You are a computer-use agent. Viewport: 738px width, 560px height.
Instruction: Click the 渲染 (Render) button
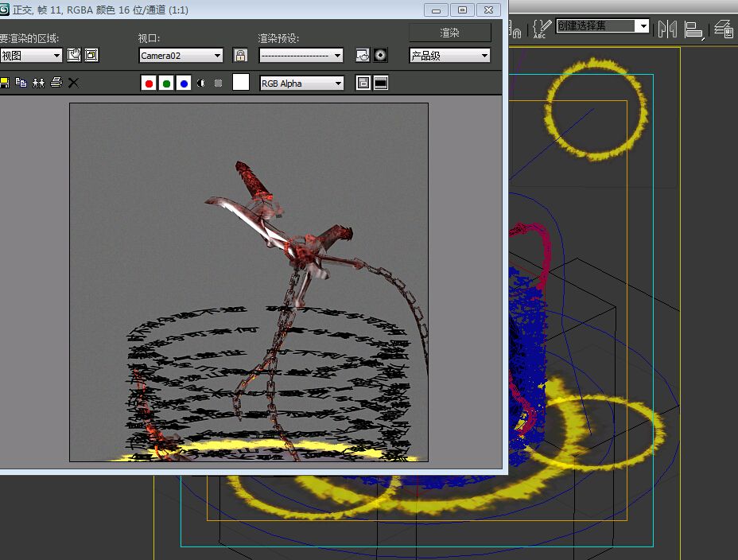(449, 33)
